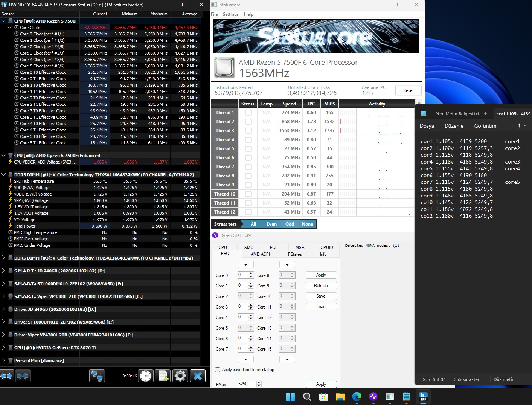
Task: Reset HWiNFO min/max with the clock icon
Action: [x=146, y=376]
